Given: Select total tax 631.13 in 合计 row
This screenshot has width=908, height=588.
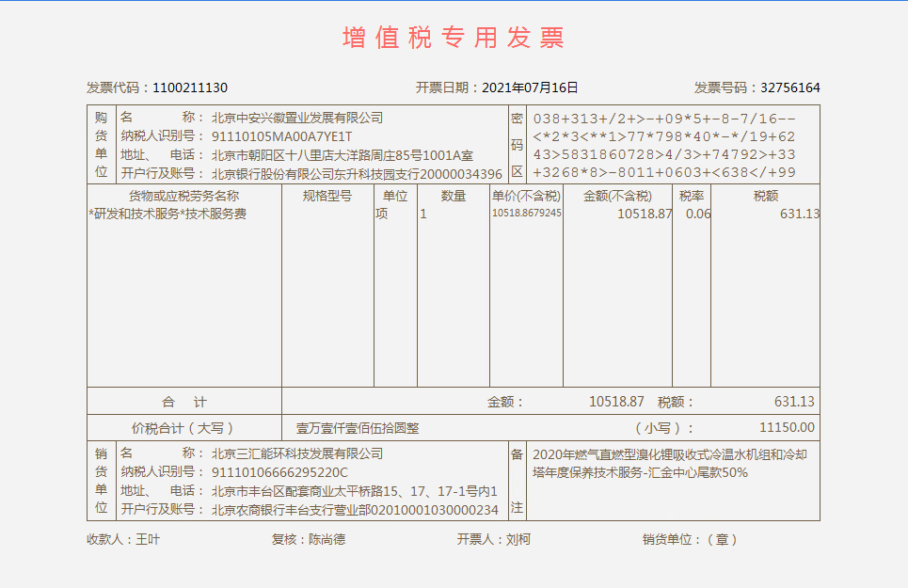Looking at the screenshot, I should (794, 402).
